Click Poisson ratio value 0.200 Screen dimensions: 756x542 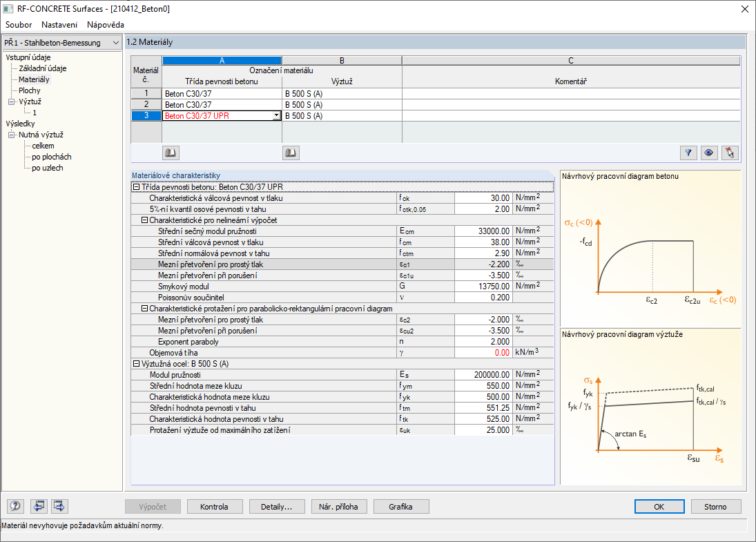click(483, 298)
